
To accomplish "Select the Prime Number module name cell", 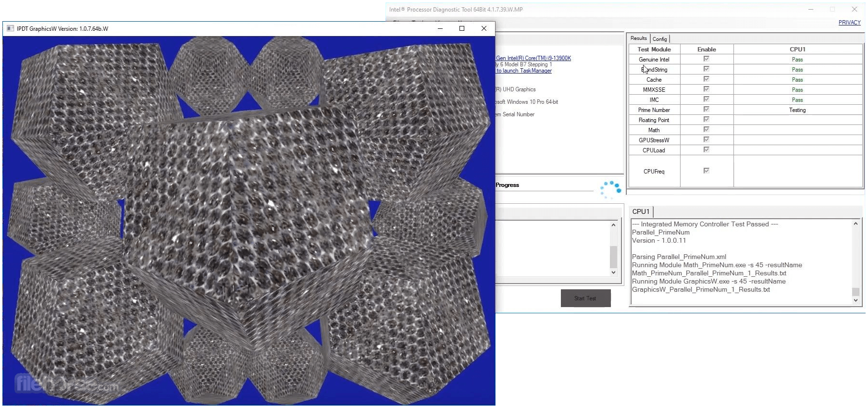I will (x=654, y=110).
